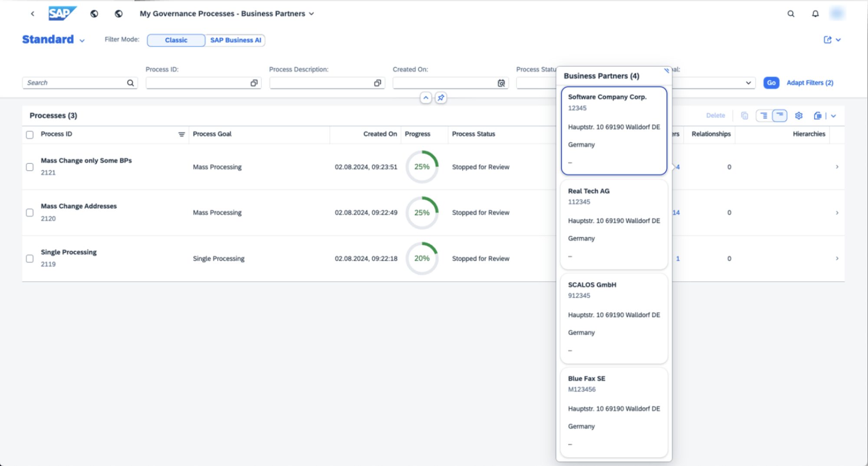Click the copy icon in table toolbar
Screen dimensions: 868x466
(x=745, y=115)
